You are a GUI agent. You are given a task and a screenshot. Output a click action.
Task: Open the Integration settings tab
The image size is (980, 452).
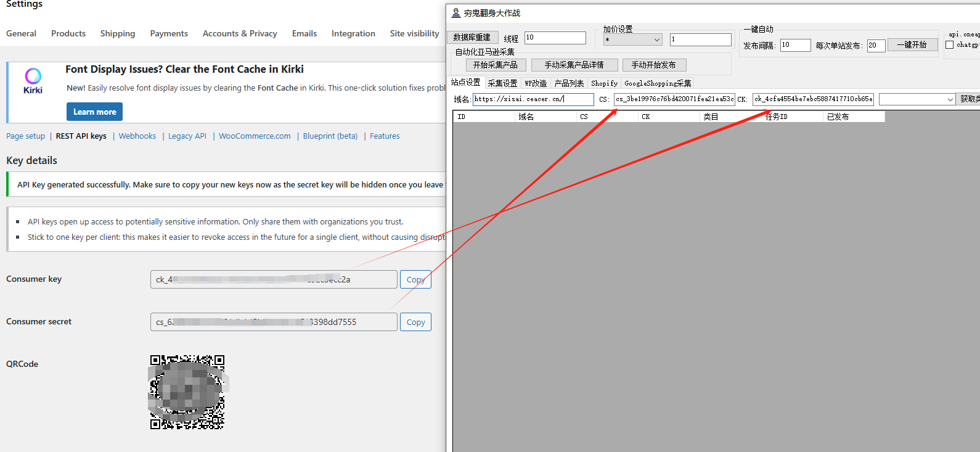click(353, 33)
